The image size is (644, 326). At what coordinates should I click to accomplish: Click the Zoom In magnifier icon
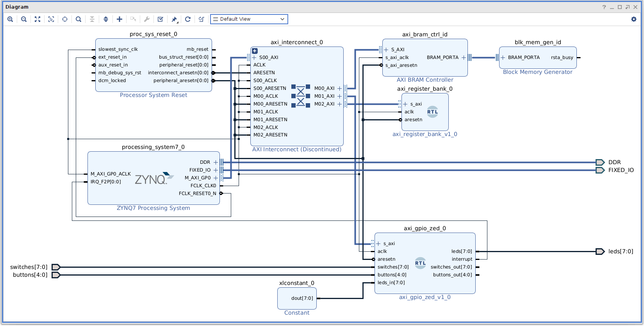click(10, 19)
